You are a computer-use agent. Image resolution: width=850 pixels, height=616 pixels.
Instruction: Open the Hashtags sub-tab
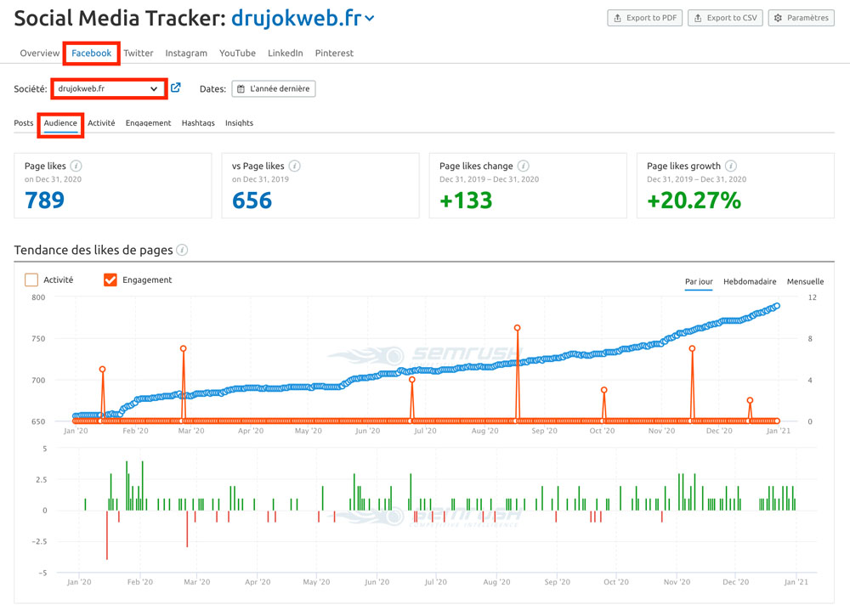point(198,123)
